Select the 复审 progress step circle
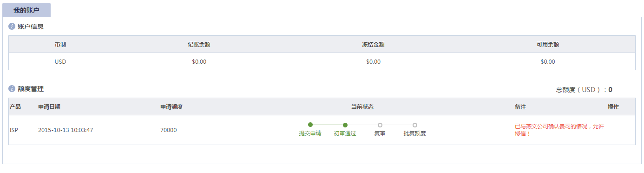This screenshot has width=644, height=173. 380,125
